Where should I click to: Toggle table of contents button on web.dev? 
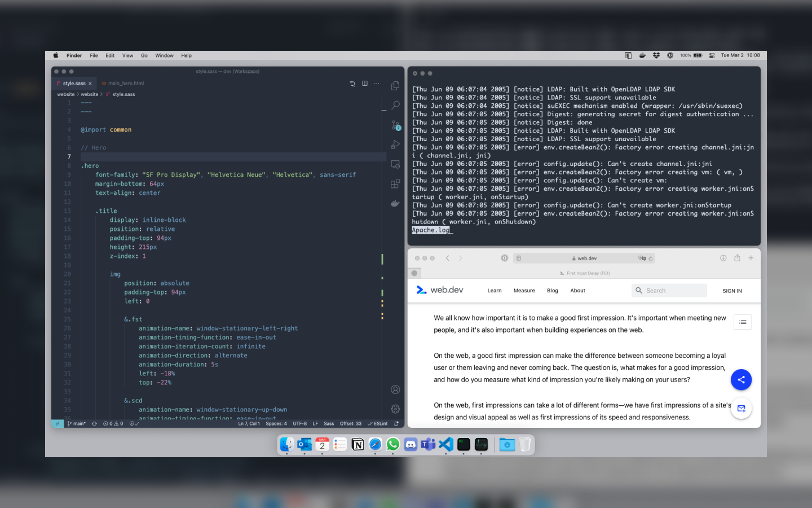click(743, 322)
